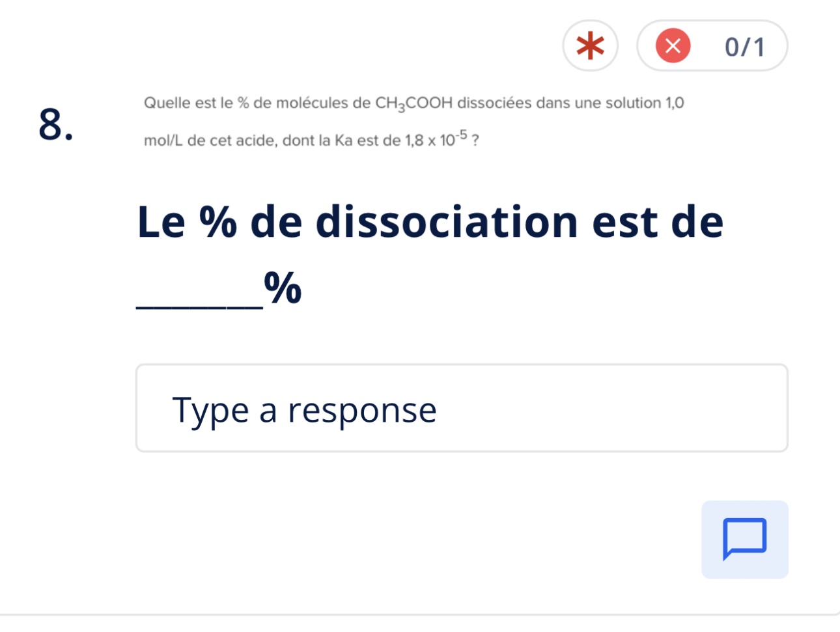Focus the "Type a response" answer field
Image resolution: width=840 pixels, height=632 pixels.
(x=461, y=408)
